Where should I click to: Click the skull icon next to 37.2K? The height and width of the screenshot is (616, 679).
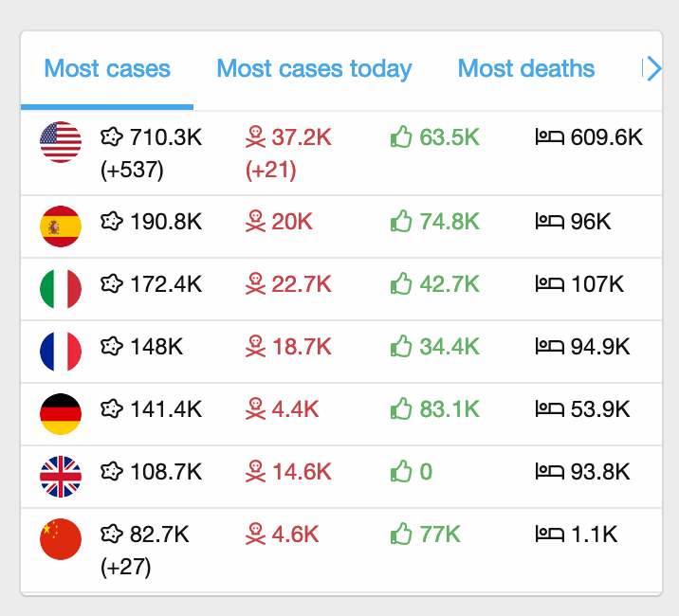[x=255, y=138]
